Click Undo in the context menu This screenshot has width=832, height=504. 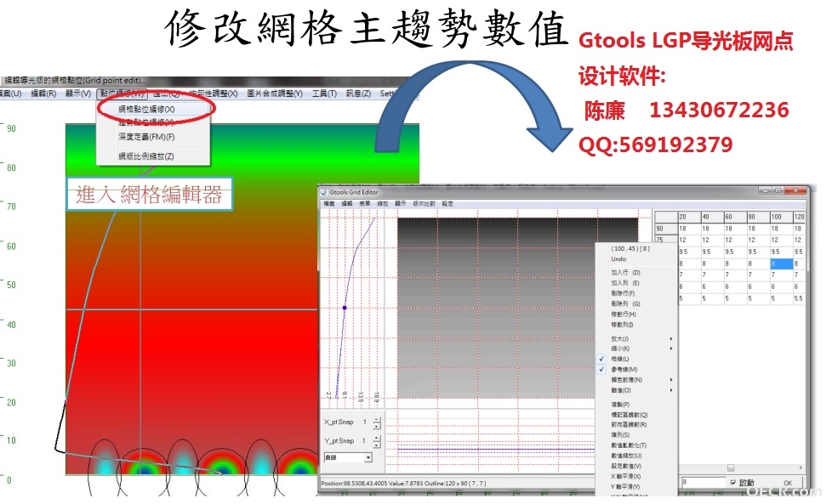tap(618, 259)
